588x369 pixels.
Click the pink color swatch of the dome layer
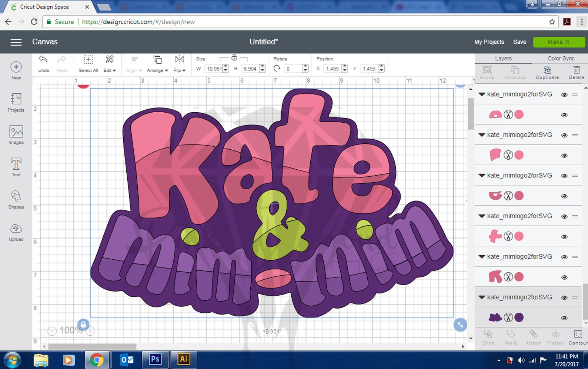(519, 115)
